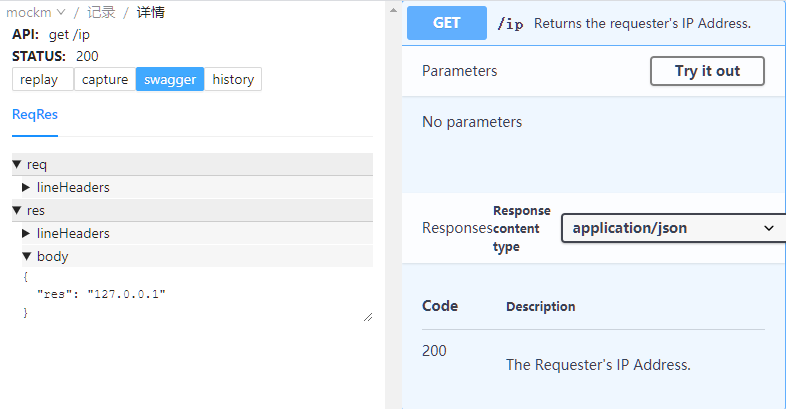Toggle the swagger view button
This screenshot has width=786, height=409.
tap(169, 79)
